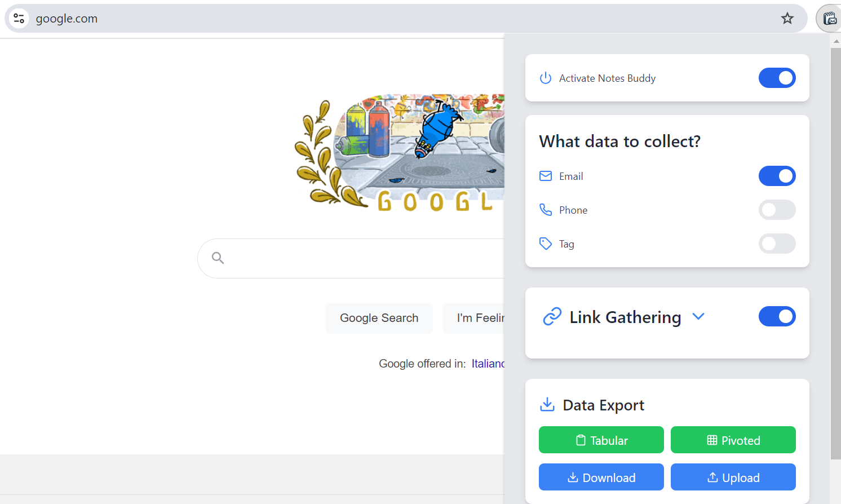841x504 pixels.
Task: Click the I'm Feeling Lucky button
Action: click(x=473, y=318)
